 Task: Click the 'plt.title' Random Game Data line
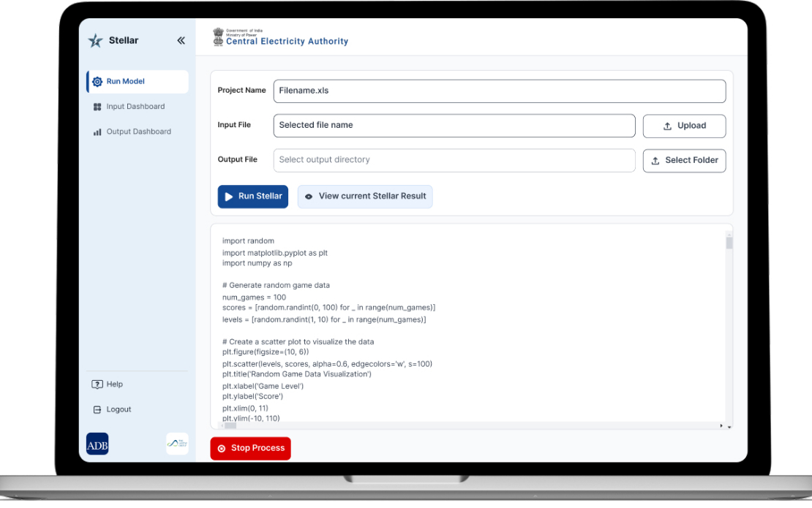tap(297, 374)
